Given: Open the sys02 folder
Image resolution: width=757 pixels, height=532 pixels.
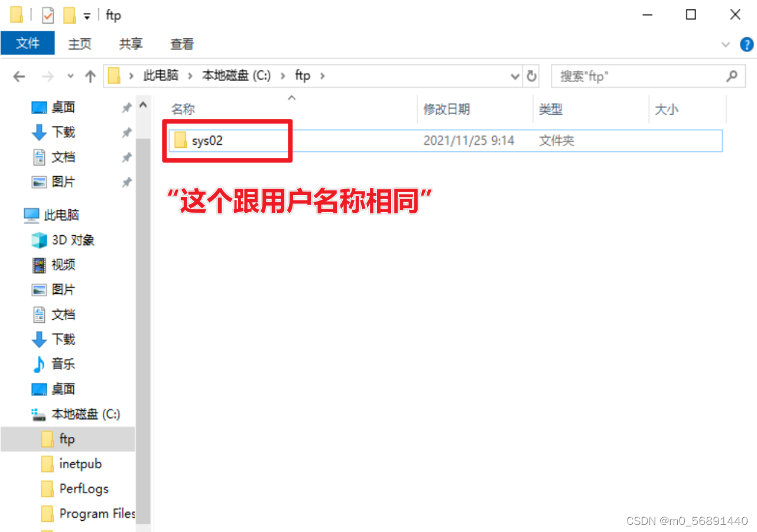Looking at the screenshot, I should pos(208,141).
